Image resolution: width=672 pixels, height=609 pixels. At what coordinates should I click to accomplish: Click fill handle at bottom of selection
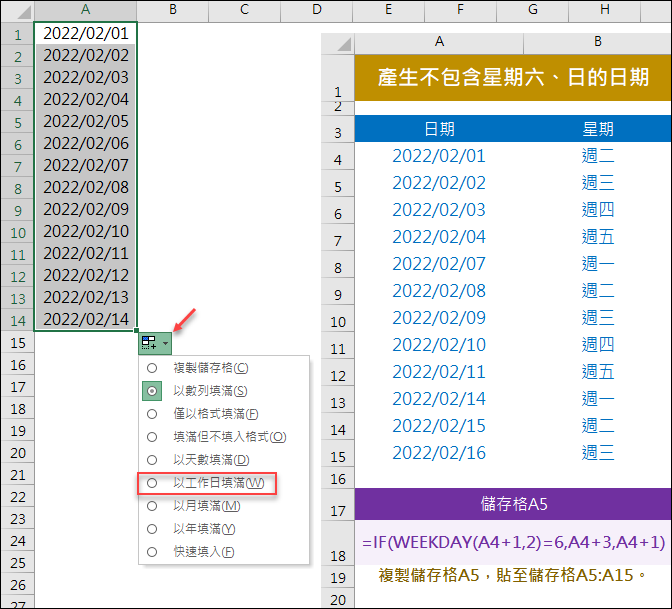136,330
